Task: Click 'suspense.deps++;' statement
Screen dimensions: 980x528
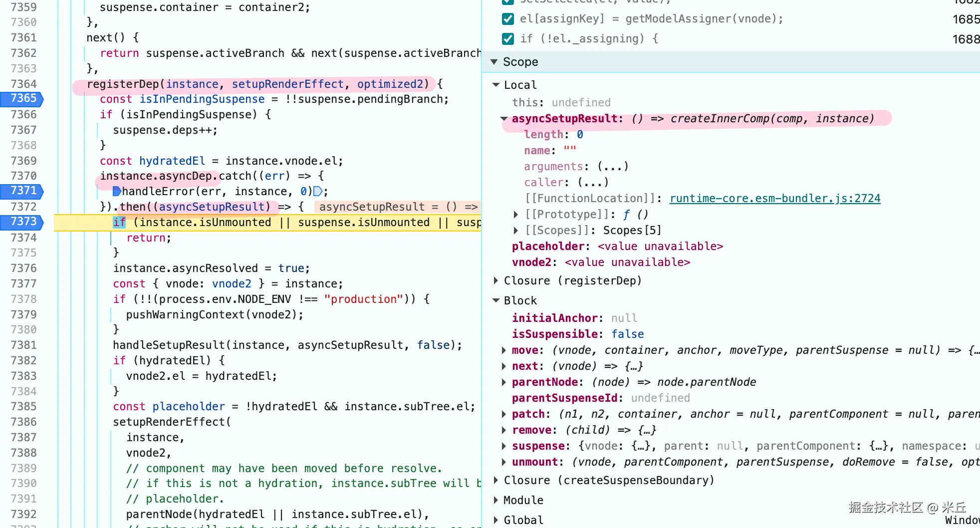Action: click(x=165, y=130)
